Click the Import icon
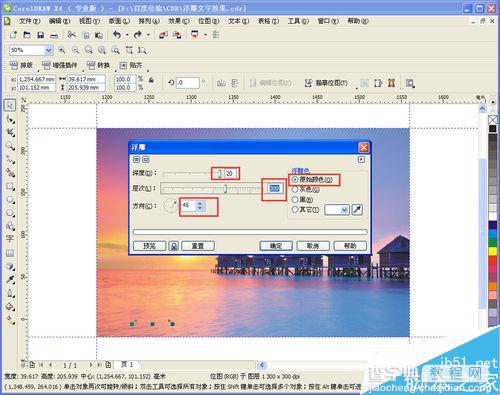This screenshot has height=395, width=500. click(x=163, y=35)
